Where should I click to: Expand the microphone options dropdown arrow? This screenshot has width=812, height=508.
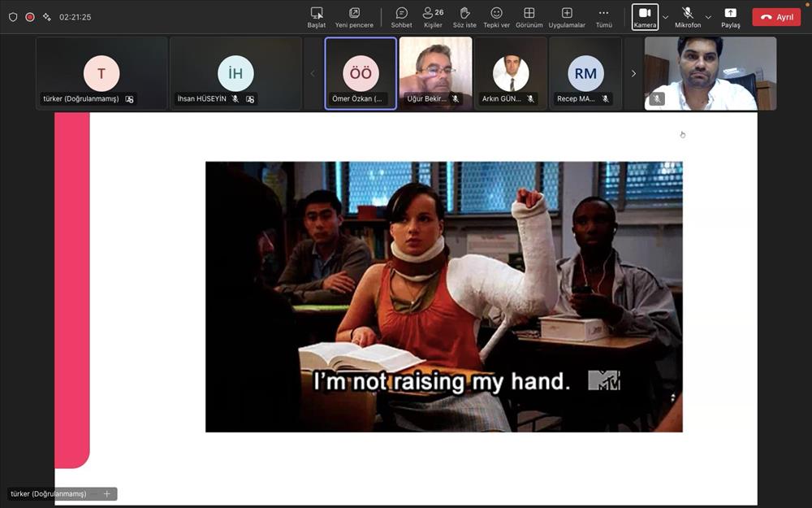[x=708, y=17]
